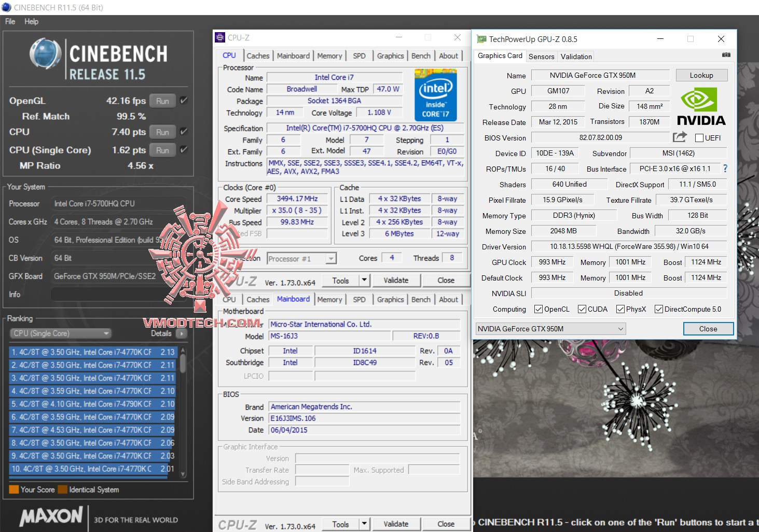Click the Bus Interface question mark help
The height and width of the screenshot is (532, 759).
point(725,169)
